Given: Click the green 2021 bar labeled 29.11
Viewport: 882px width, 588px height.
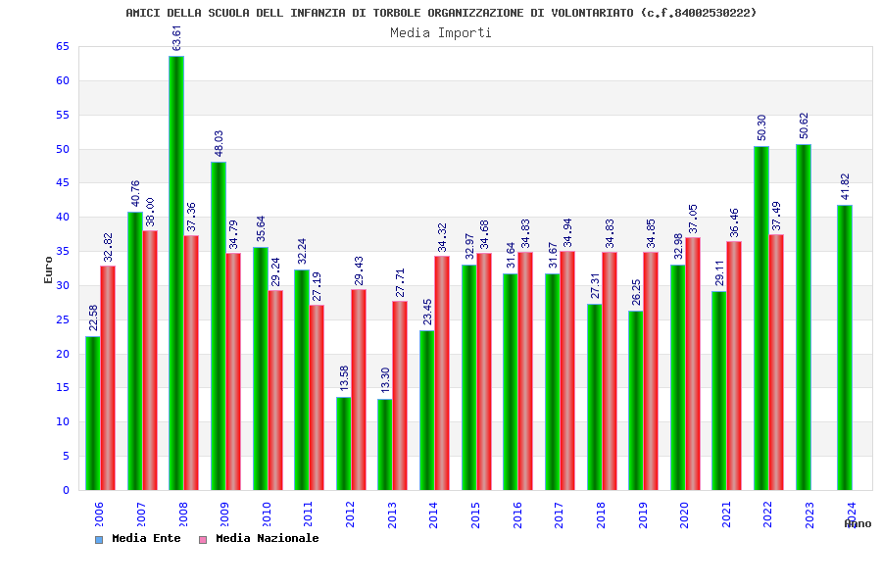Looking at the screenshot, I should pos(719,390).
